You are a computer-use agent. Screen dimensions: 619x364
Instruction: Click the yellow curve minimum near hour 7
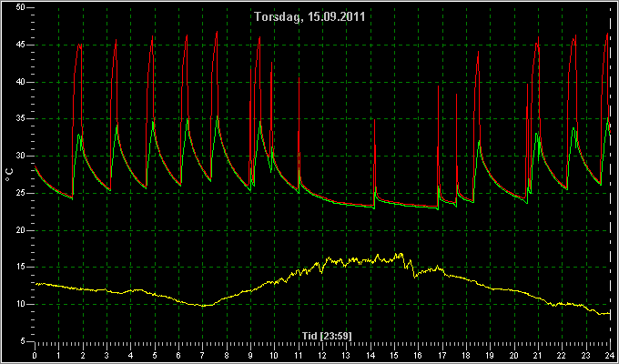coord(203,305)
